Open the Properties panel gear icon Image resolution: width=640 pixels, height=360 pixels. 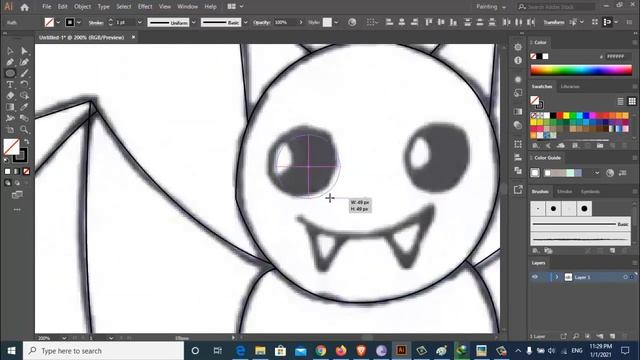pyautogui.click(x=518, y=47)
